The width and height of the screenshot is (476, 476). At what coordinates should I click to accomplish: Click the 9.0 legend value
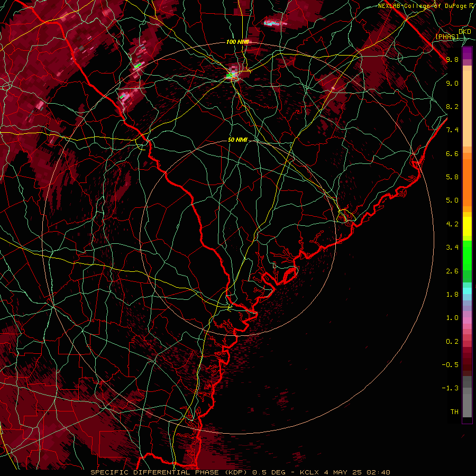452,84
